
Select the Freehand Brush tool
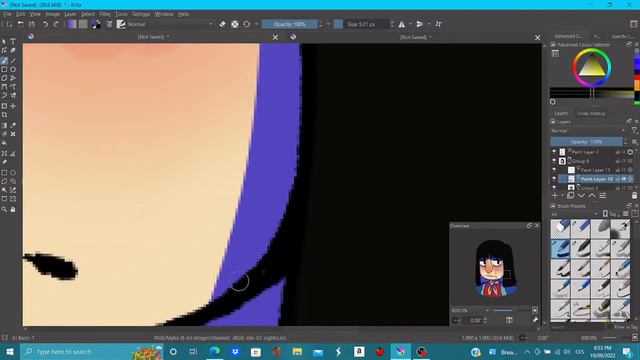click(4, 61)
